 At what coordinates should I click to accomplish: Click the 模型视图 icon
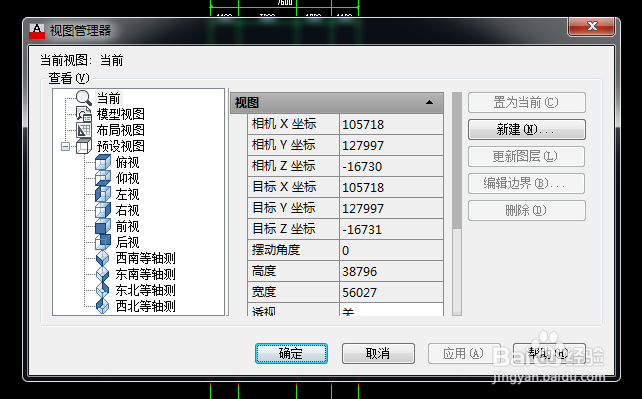(84, 114)
